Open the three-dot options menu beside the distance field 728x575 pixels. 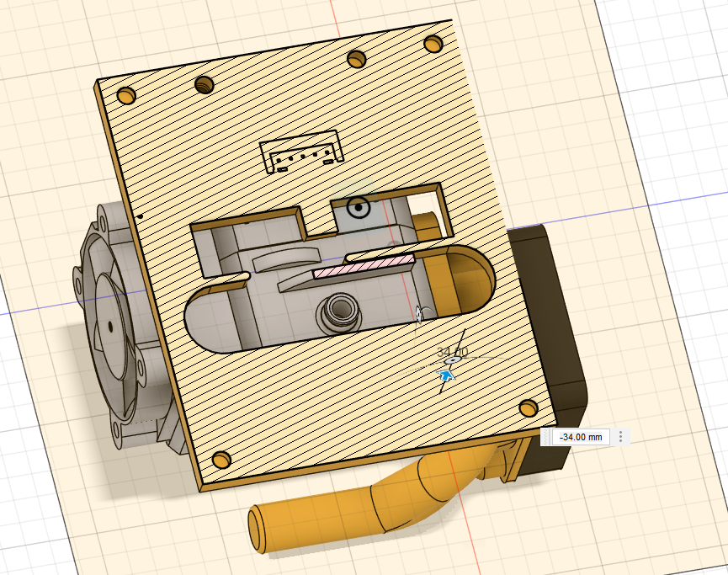pyautogui.click(x=621, y=437)
